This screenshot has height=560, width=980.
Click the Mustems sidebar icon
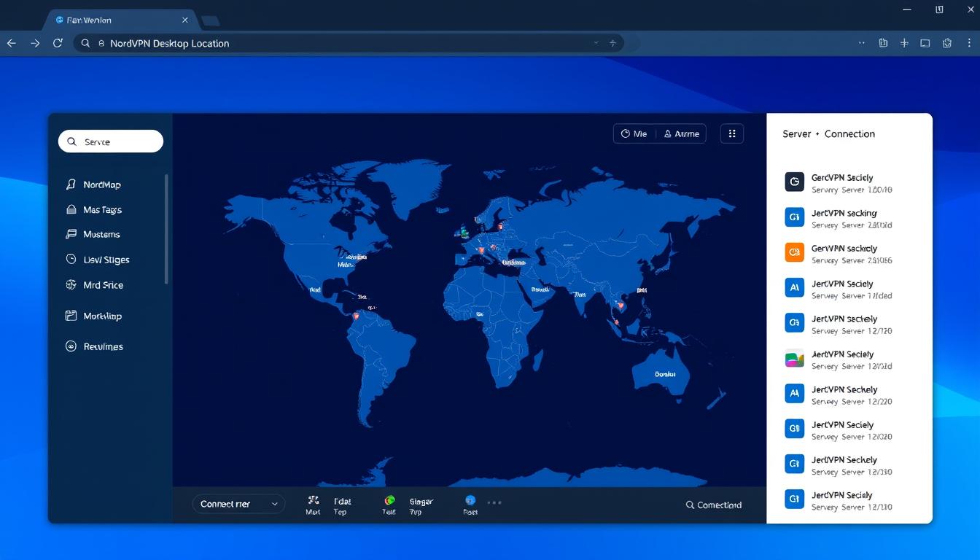(x=71, y=234)
